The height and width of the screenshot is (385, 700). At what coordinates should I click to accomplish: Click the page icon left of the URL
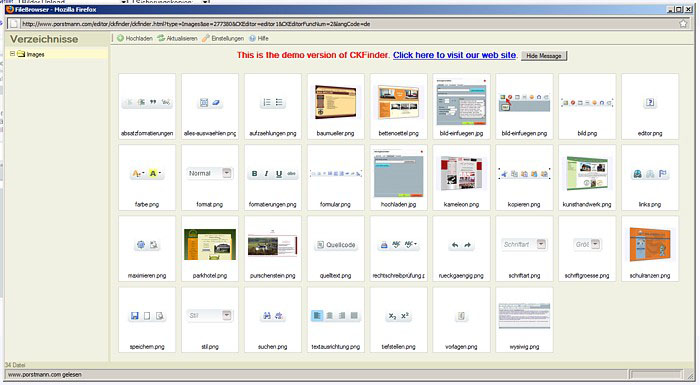[14, 24]
